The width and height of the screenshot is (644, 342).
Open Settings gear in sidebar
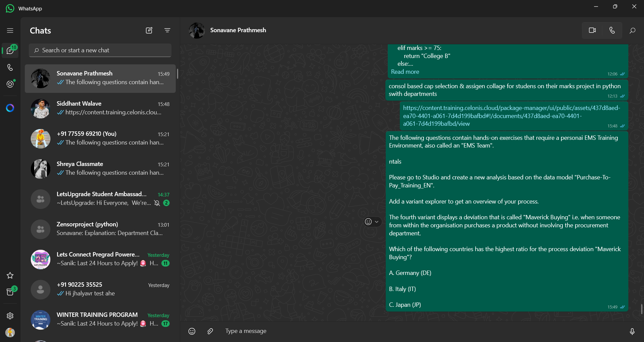(x=10, y=316)
